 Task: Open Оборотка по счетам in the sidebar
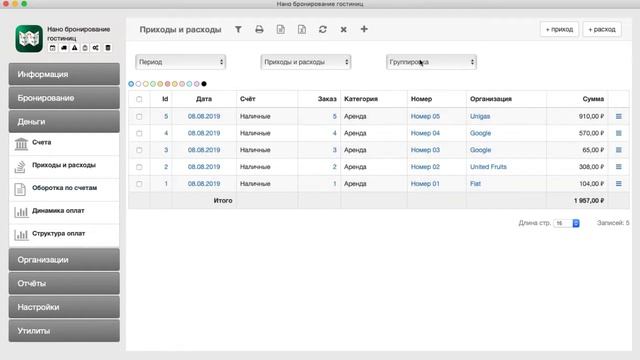(x=64, y=189)
